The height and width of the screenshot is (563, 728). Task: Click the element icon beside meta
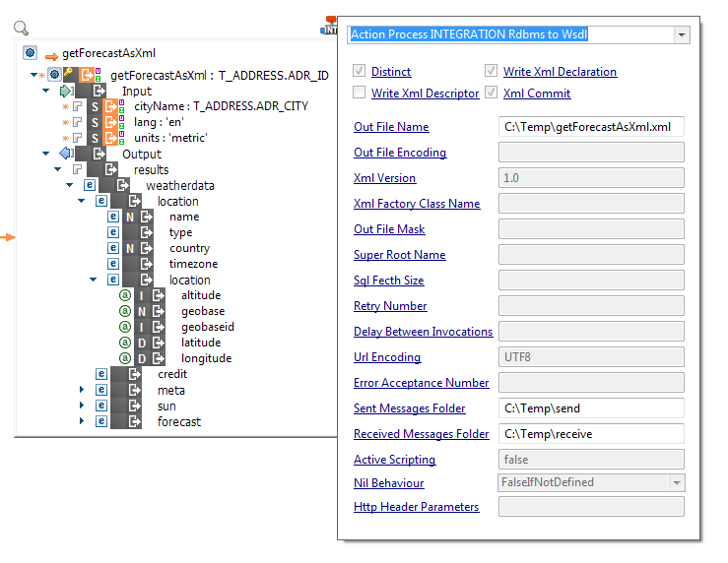click(x=101, y=390)
